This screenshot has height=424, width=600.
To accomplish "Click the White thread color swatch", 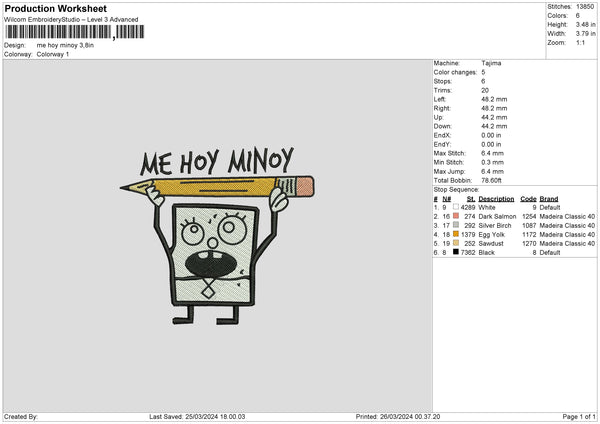I will 455,207.
